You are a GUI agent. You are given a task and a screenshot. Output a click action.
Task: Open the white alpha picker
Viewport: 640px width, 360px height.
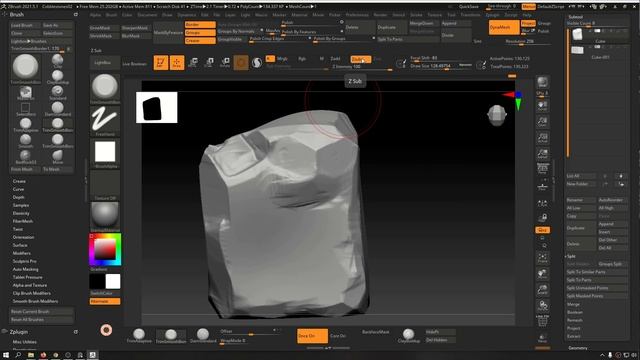click(105, 153)
